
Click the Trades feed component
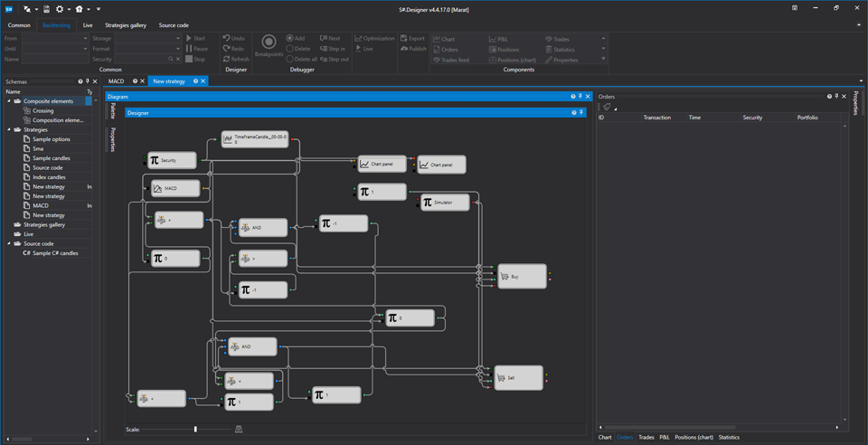[x=450, y=60]
